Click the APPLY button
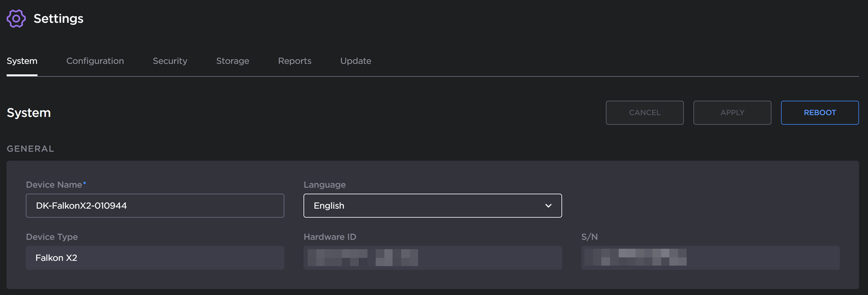The image size is (868, 295). pyautogui.click(x=732, y=113)
